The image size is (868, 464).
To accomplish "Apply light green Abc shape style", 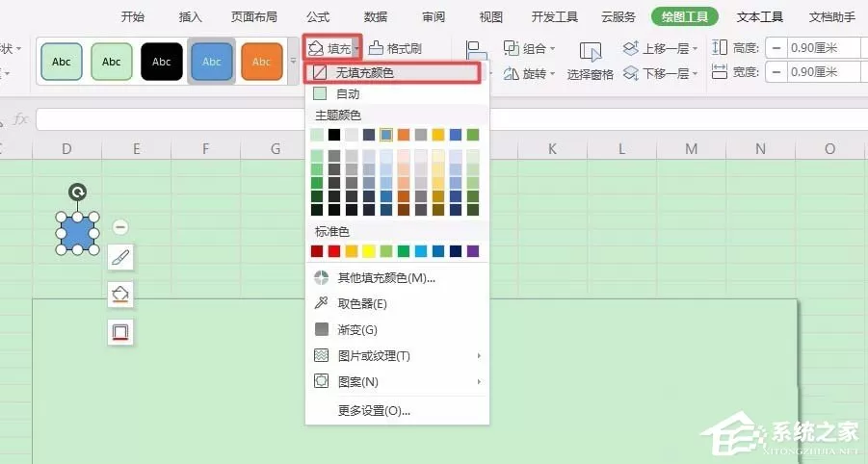I will [62, 62].
